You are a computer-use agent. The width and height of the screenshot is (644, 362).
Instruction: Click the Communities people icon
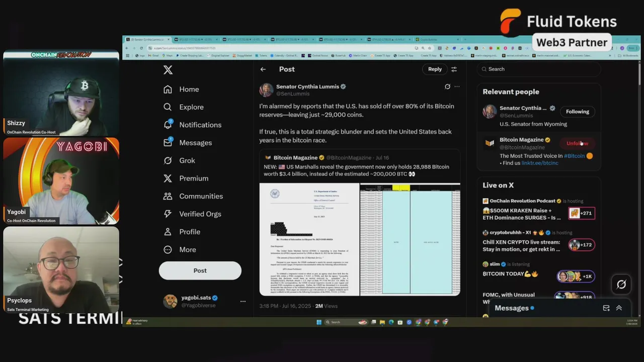(x=168, y=196)
